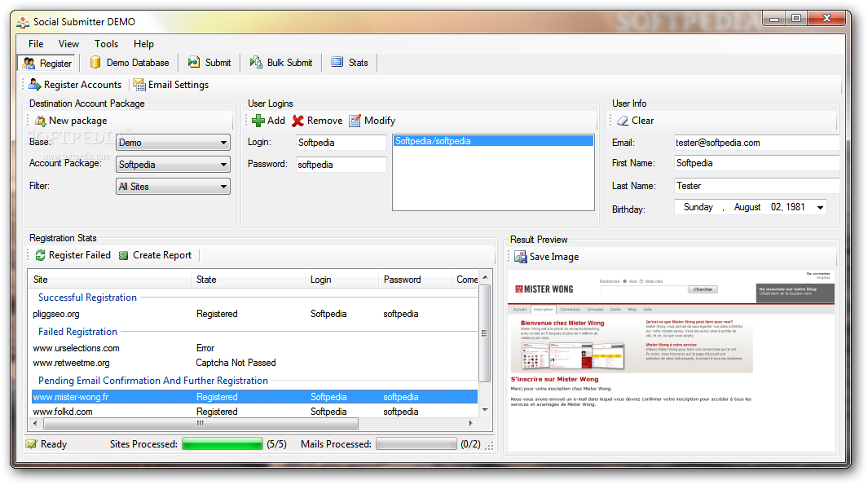Click the State column header
Viewport: 868px width, 485px height.
248,280
